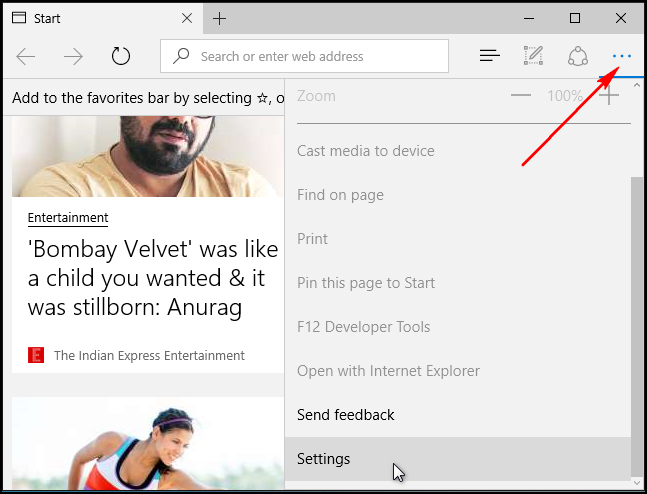The image size is (647, 494).
Task: Click the 100% zoom value
Action: pyautogui.click(x=565, y=96)
